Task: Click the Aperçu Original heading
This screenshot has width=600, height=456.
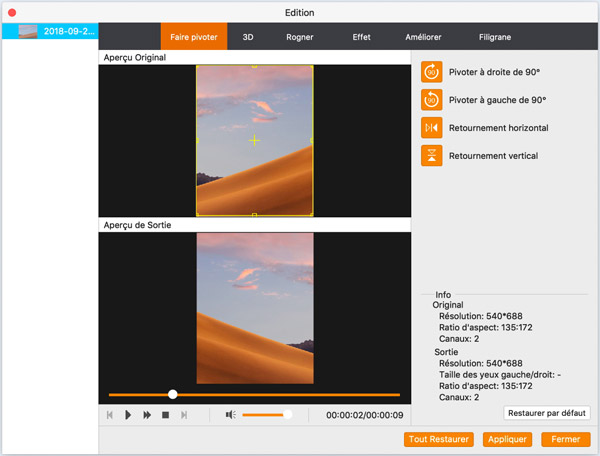Action: point(135,57)
